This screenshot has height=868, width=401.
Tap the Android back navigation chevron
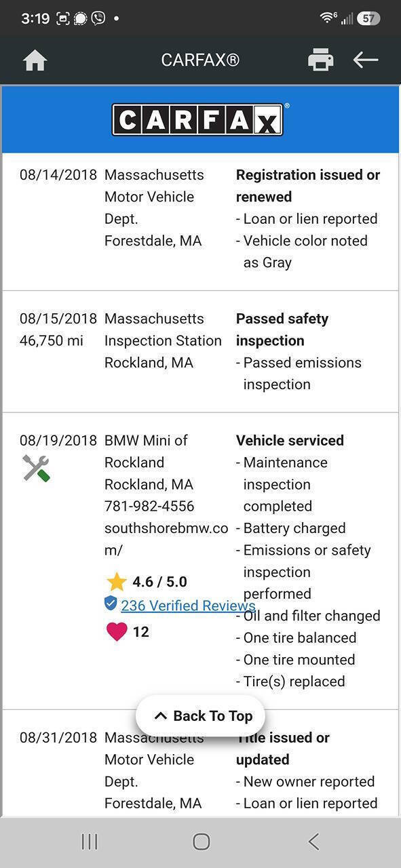click(313, 842)
